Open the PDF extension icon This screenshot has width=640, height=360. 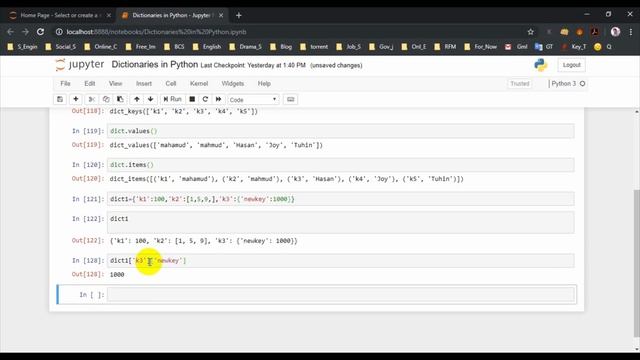[595, 31]
